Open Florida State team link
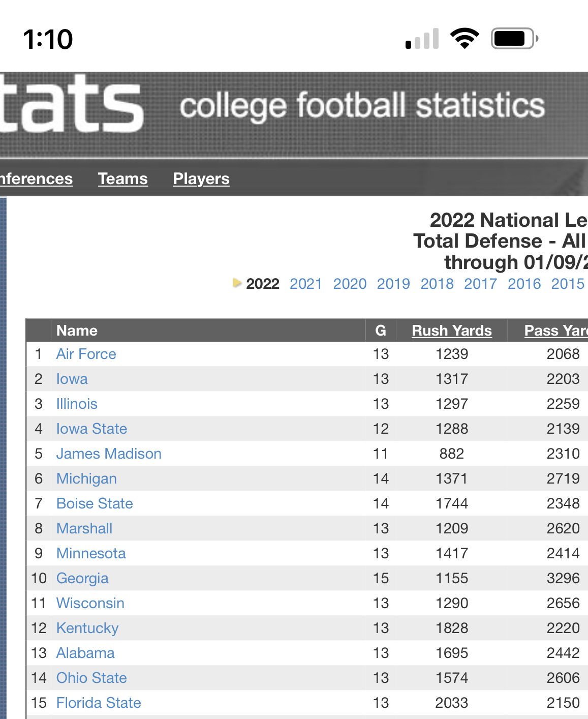588x719 pixels. click(x=99, y=703)
